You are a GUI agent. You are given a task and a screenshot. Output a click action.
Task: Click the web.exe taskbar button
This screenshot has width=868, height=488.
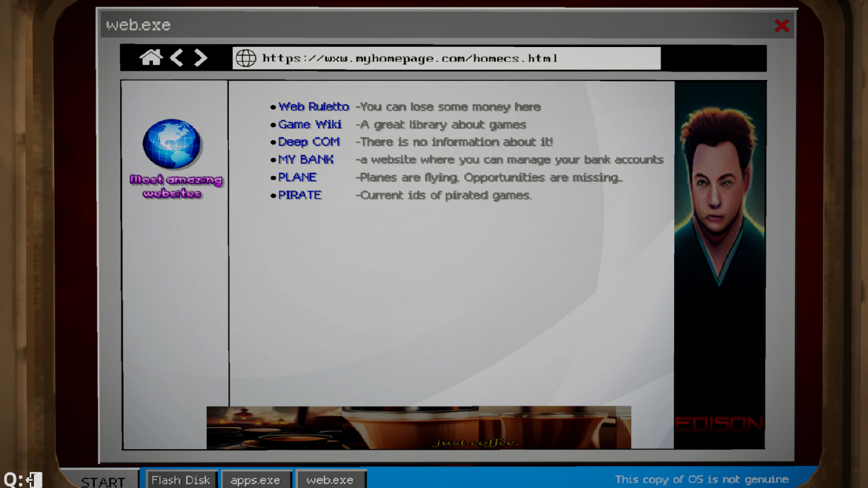(x=330, y=480)
